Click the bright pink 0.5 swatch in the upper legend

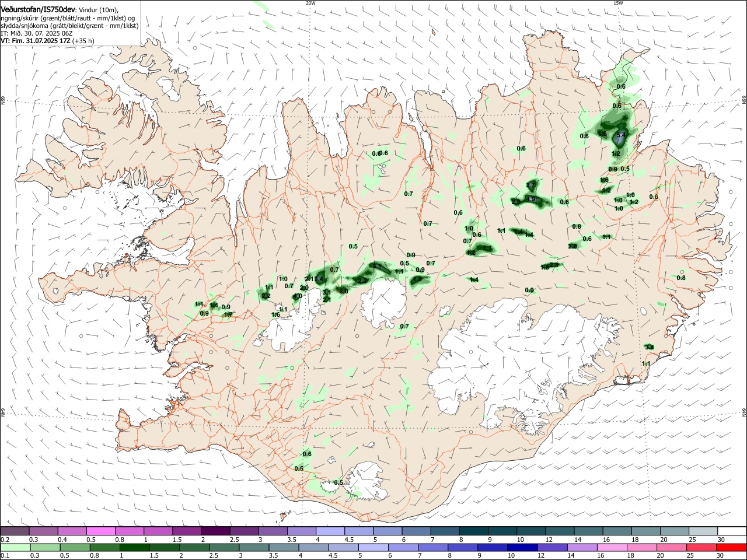[100, 531]
